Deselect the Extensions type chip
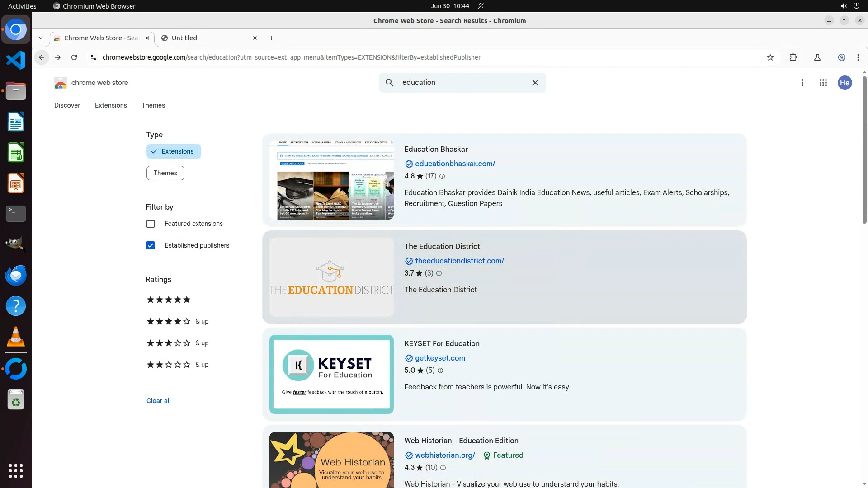Viewport: 868px width, 488px height. tap(173, 151)
